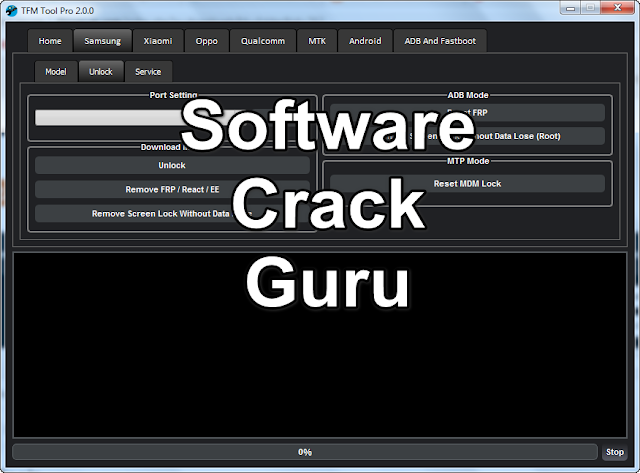
Task: Go to the Qualcomm tab
Action: [x=263, y=41]
